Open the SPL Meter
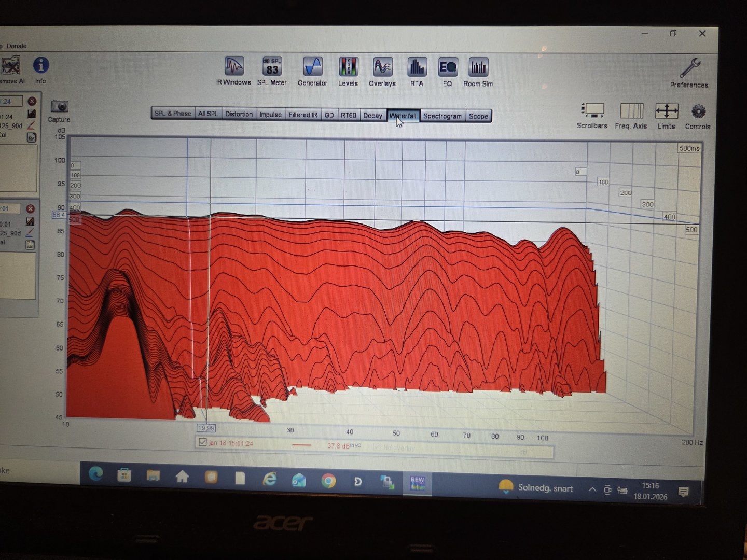This screenshot has width=747, height=560. tap(272, 71)
